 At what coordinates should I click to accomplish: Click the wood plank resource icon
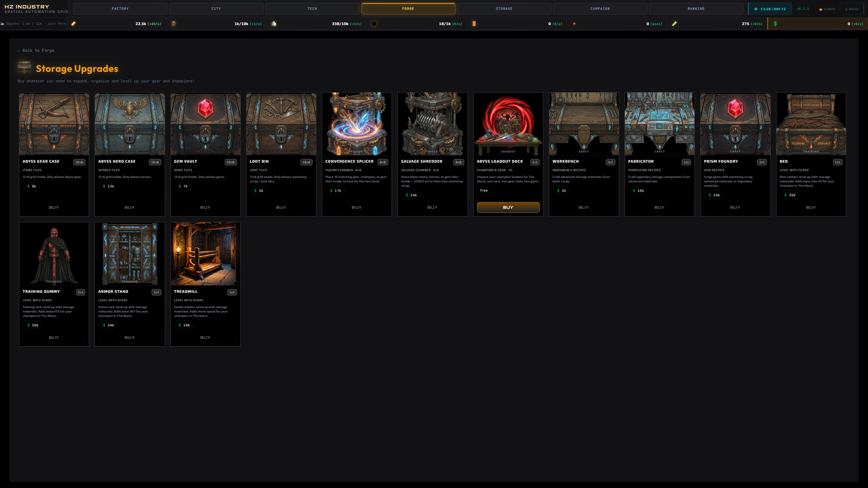(173, 23)
